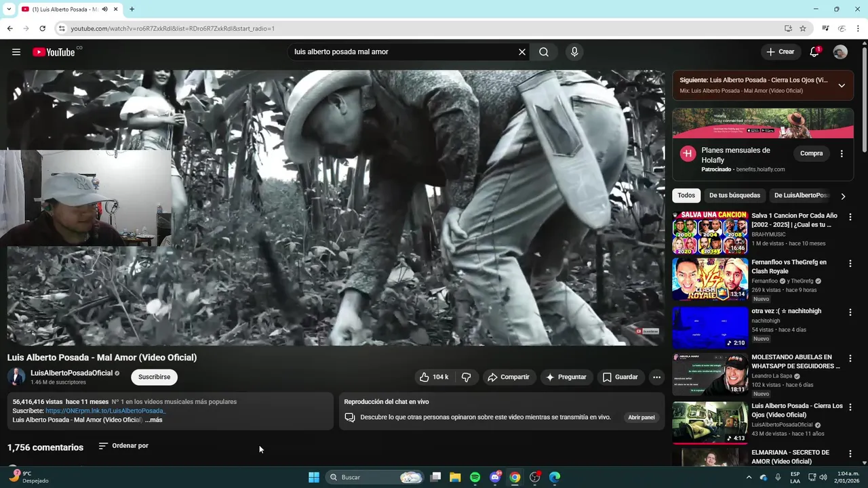Click the Crear button
868x488 pixels.
click(x=780, y=52)
